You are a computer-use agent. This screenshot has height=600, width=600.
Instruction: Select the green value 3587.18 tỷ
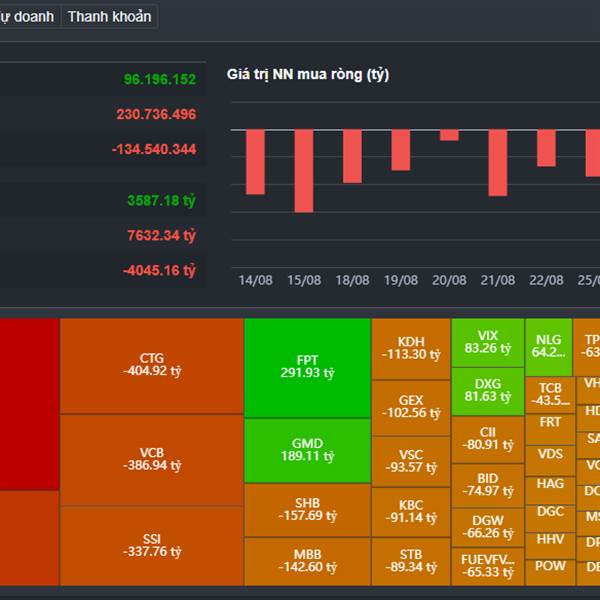tap(161, 200)
